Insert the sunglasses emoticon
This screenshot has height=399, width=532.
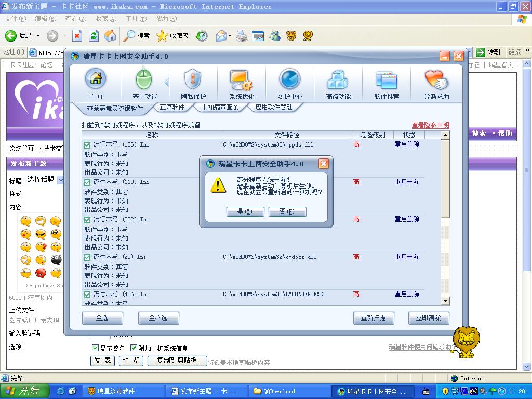click(41, 234)
